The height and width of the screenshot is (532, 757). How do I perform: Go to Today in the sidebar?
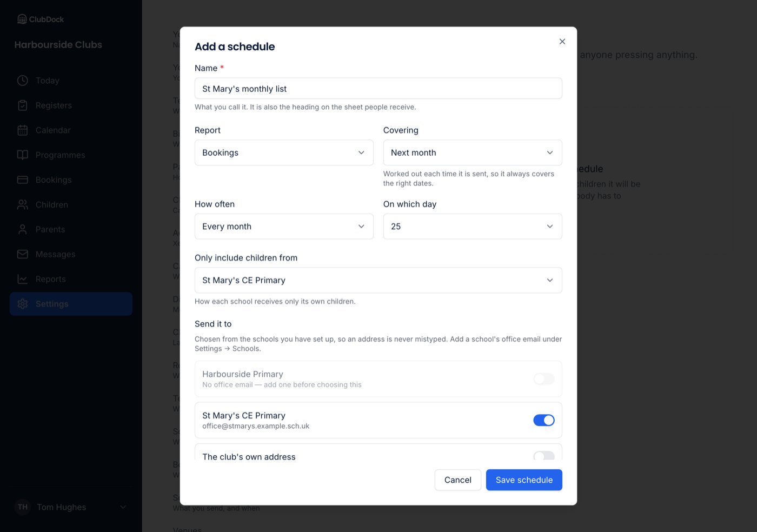point(71,81)
